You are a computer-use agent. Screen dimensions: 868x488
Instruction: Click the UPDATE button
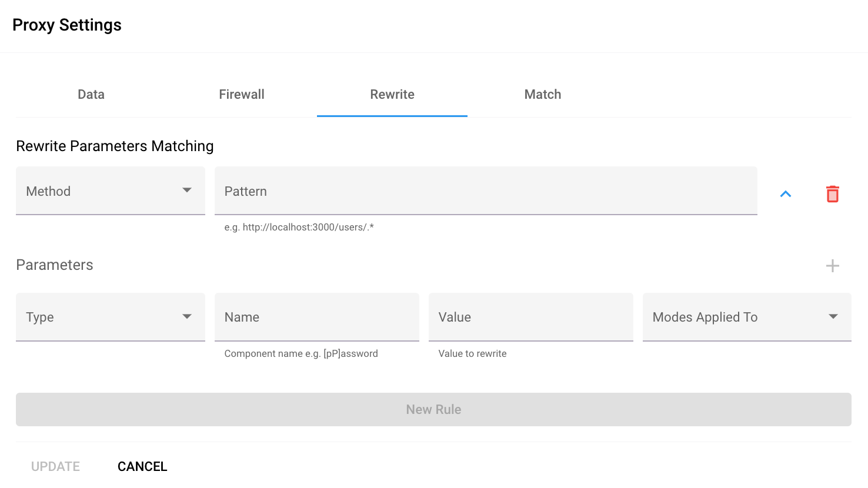(x=55, y=466)
